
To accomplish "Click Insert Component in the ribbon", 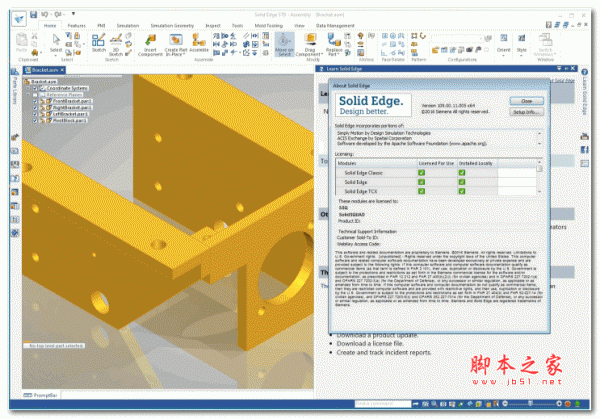I will click(150, 45).
